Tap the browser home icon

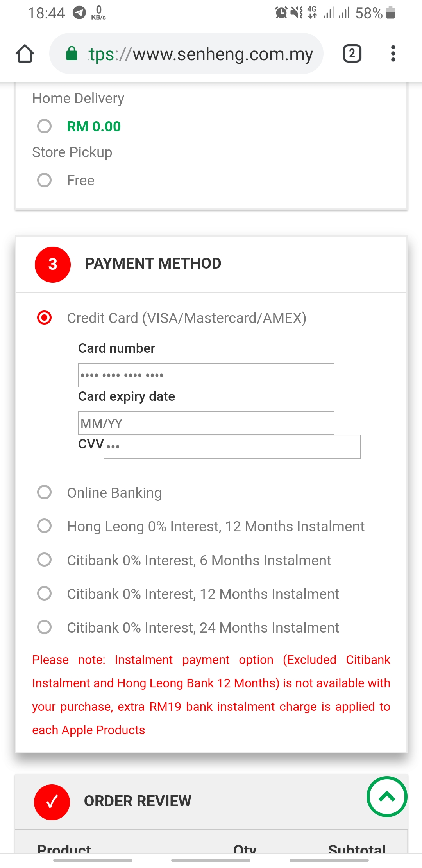coord(25,54)
